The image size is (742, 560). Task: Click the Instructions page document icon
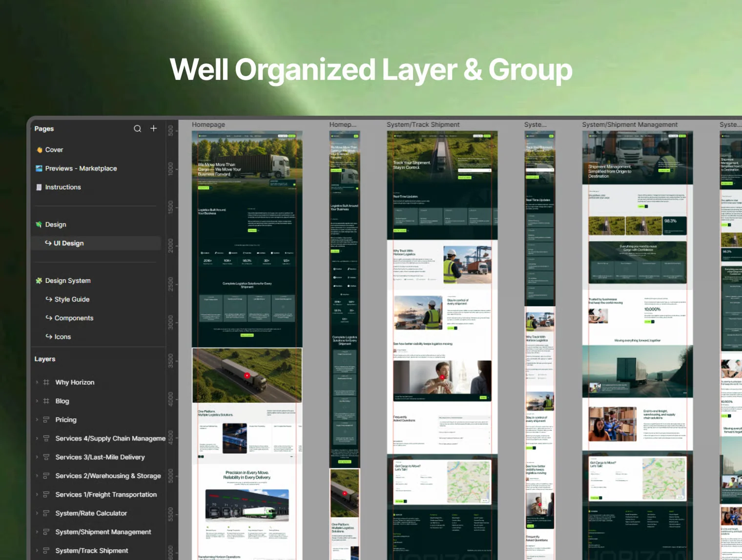tap(39, 187)
